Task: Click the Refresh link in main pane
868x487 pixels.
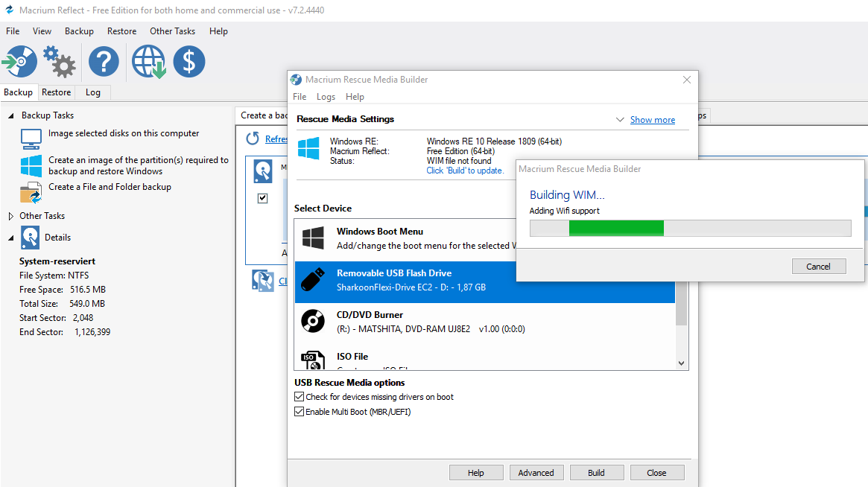Action: [x=276, y=139]
